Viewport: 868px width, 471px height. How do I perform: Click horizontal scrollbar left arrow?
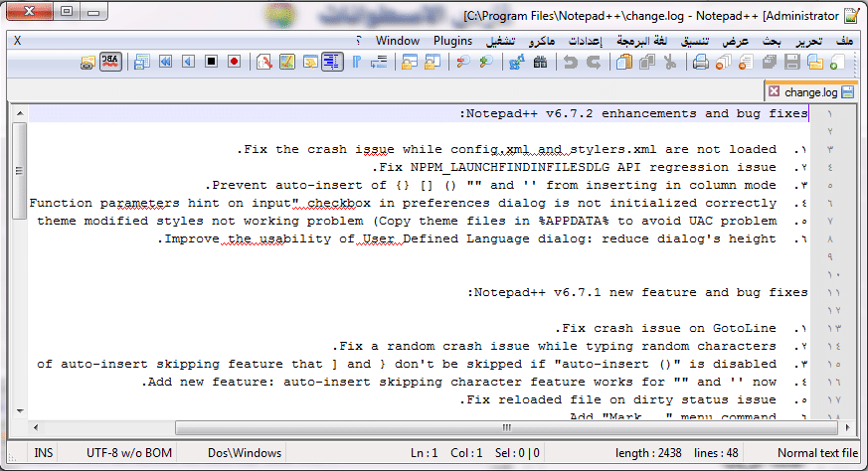pos(36,427)
